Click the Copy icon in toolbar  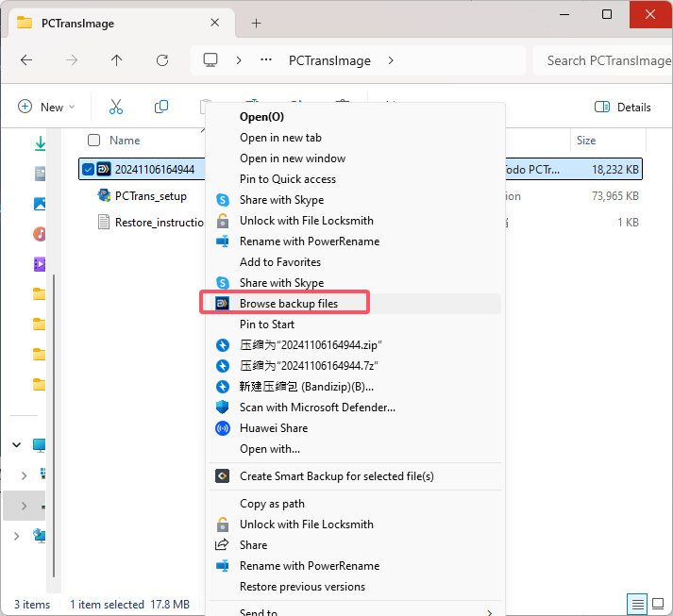(161, 107)
